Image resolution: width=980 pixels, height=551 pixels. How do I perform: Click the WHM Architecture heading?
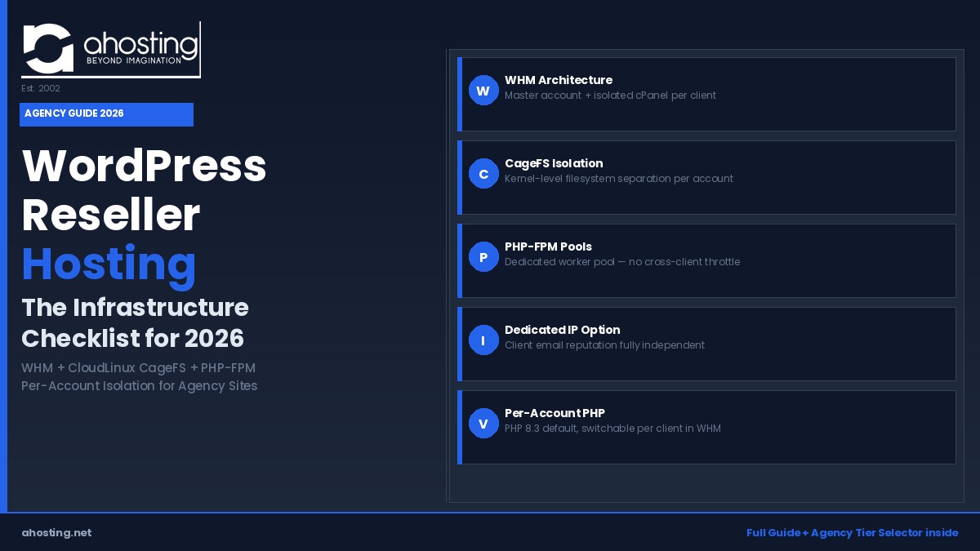point(559,80)
